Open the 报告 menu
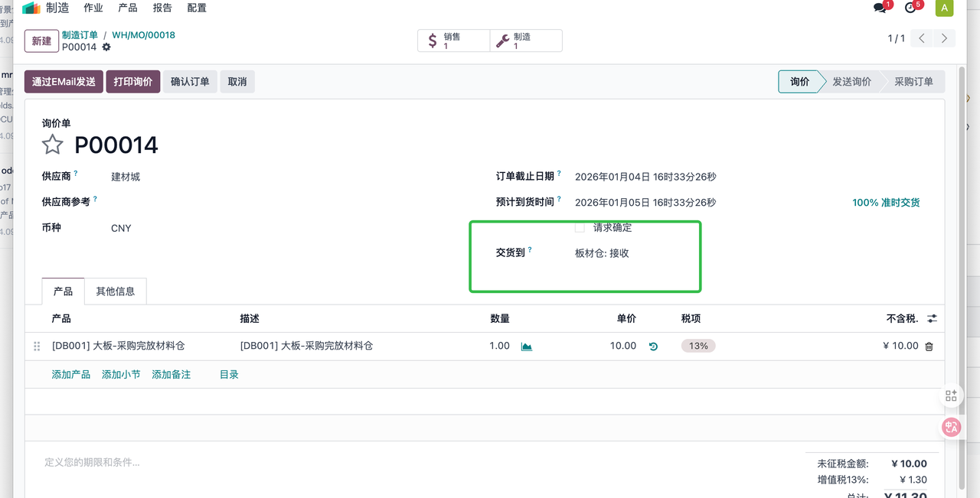The height and width of the screenshot is (498, 980). coord(162,8)
